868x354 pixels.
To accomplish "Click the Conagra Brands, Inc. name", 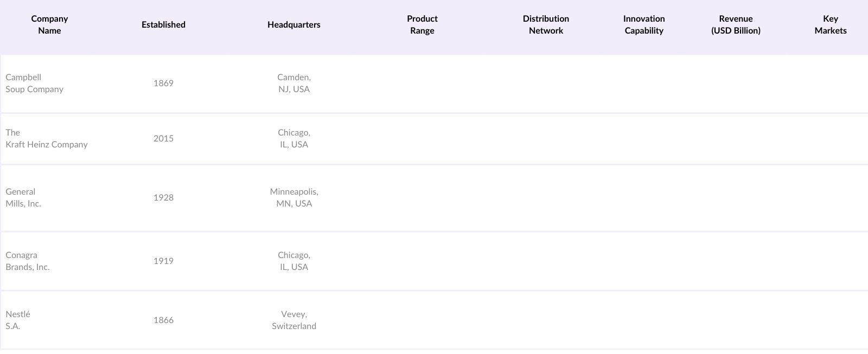I will point(28,261).
